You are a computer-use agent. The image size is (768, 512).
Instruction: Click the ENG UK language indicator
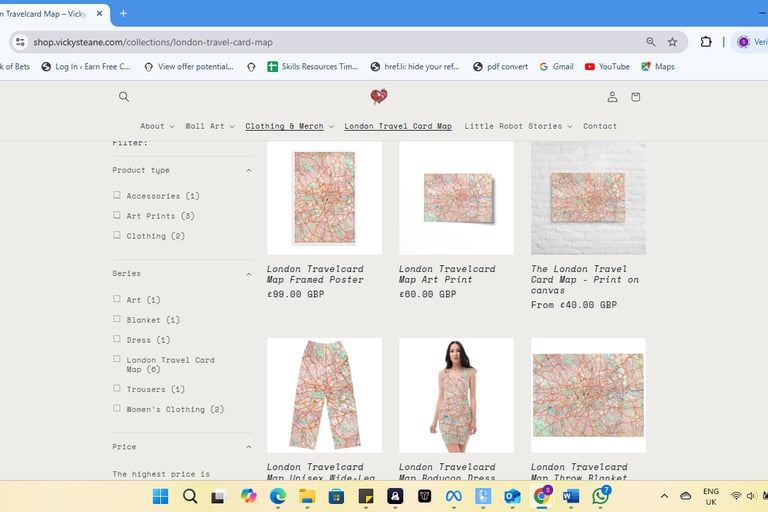pyautogui.click(x=711, y=496)
